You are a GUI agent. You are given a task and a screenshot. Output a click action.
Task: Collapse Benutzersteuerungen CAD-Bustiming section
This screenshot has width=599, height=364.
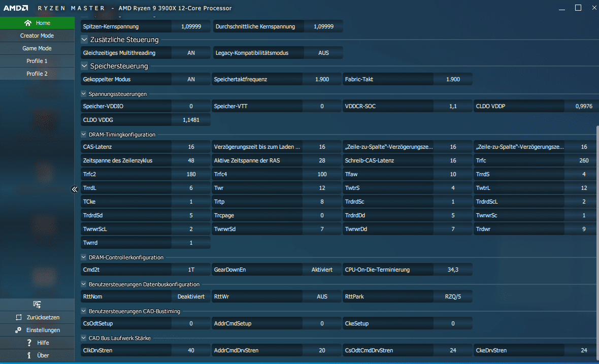(x=84, y=311)
